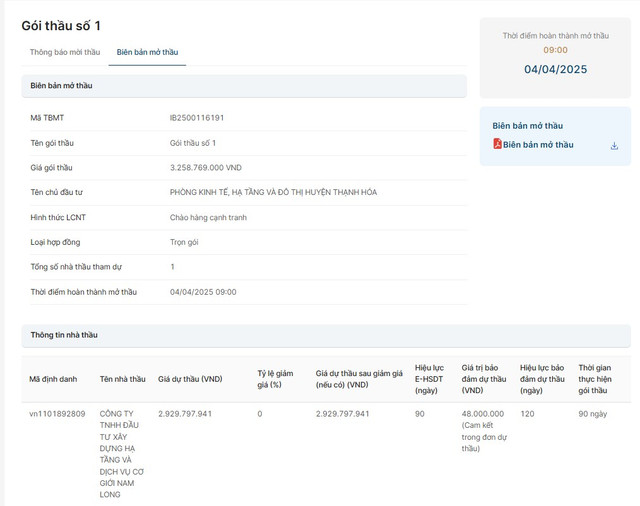
Task: Click the Giá trị bảo đảm dự thầu header
Action: [483, 379]
